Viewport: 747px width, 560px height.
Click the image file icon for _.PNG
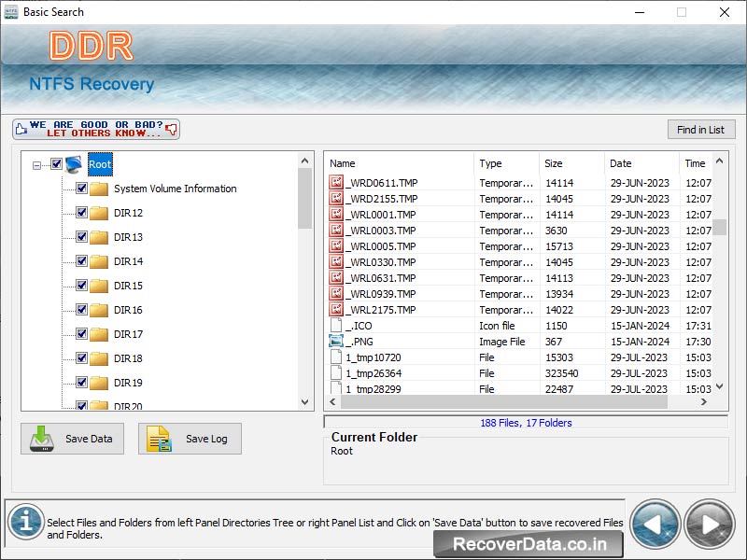335,341
